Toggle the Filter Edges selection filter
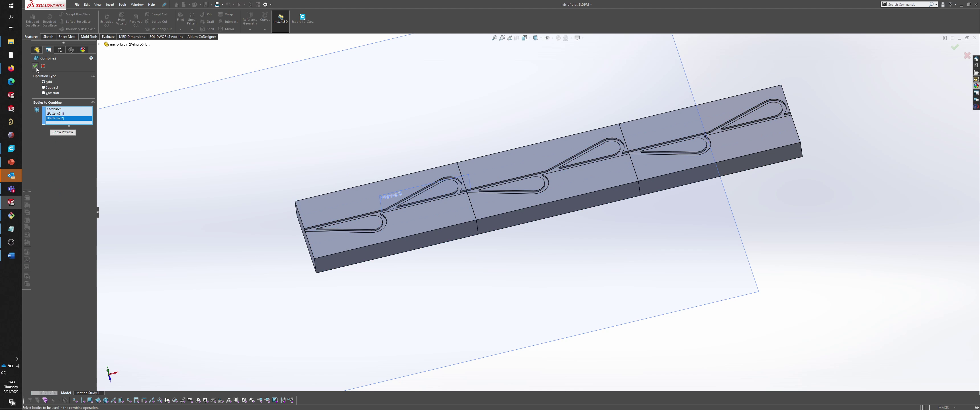Screen dimensions: 980x410 [x=83, y=400]
